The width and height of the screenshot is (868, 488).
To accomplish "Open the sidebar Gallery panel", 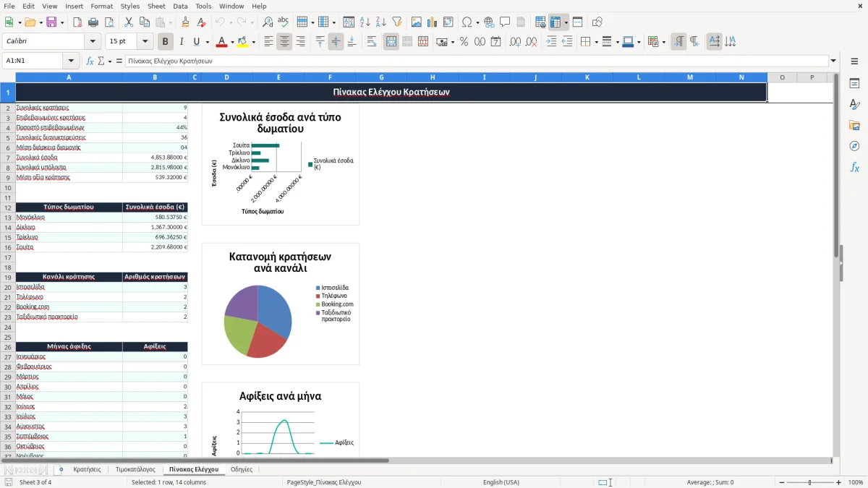I will click(854, 125).
